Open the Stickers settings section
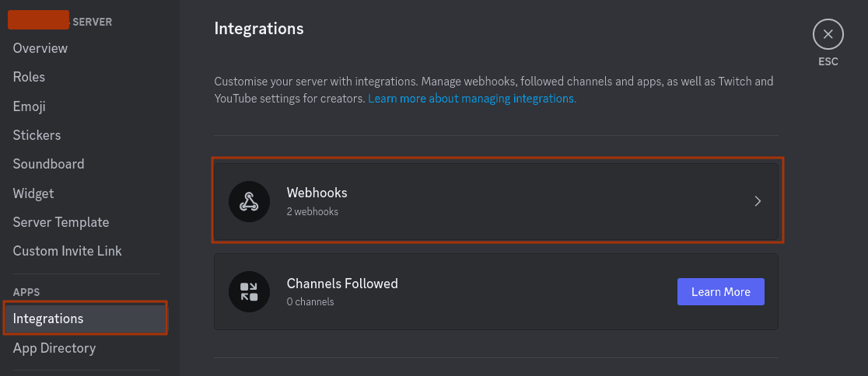 click(x=37, y=135)
